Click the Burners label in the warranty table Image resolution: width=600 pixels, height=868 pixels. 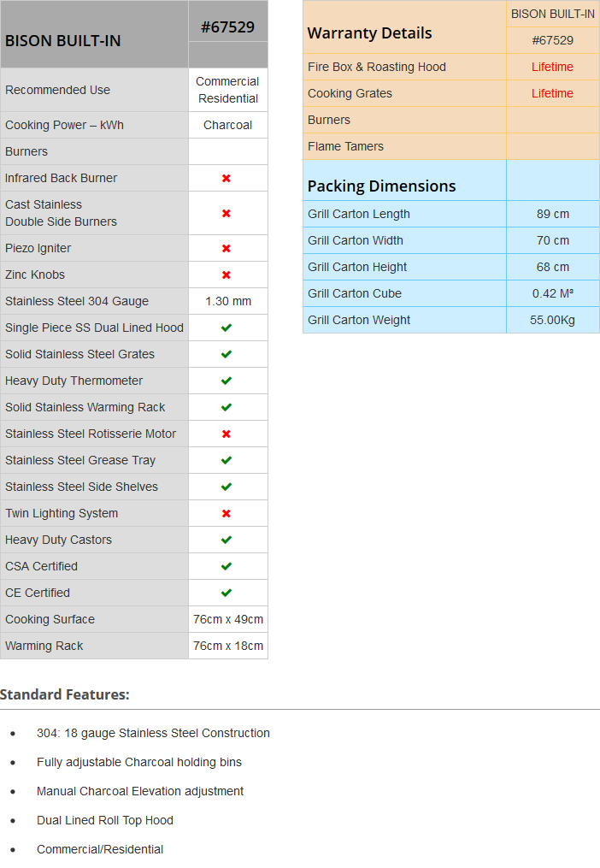coord(329,120)
